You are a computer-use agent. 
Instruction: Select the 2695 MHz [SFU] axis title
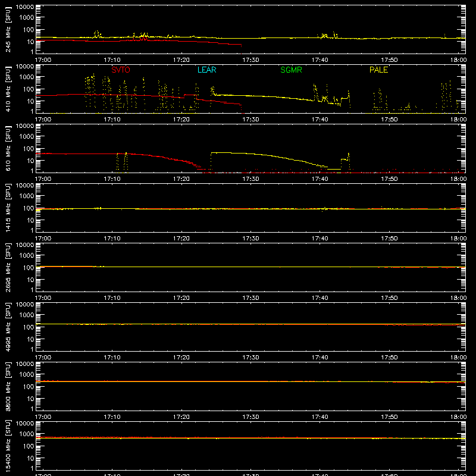(8, 267)
